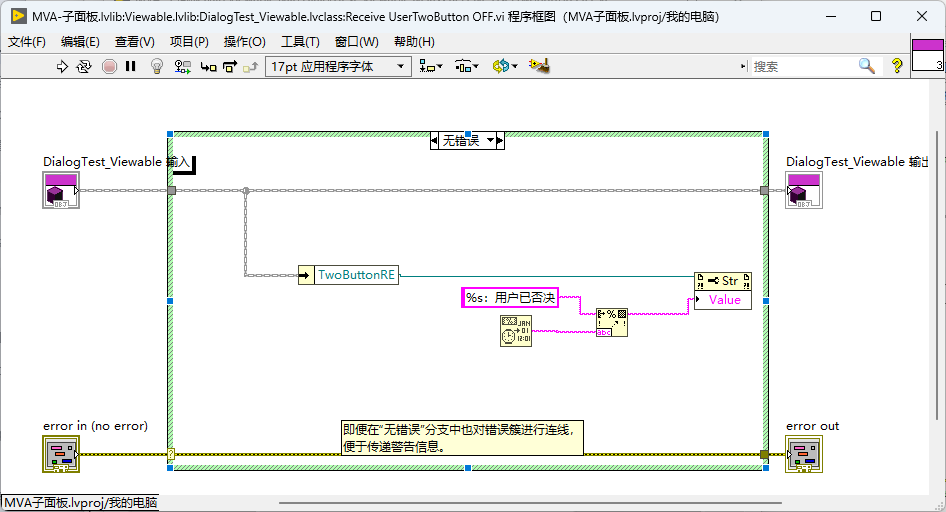Select the TwoButtonRE unbundle node
The width and height of the screenshot is (946, 512).
tap(349, 275)
